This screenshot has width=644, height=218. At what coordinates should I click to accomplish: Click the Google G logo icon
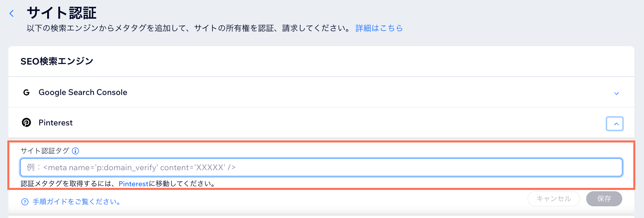point(26,93)
